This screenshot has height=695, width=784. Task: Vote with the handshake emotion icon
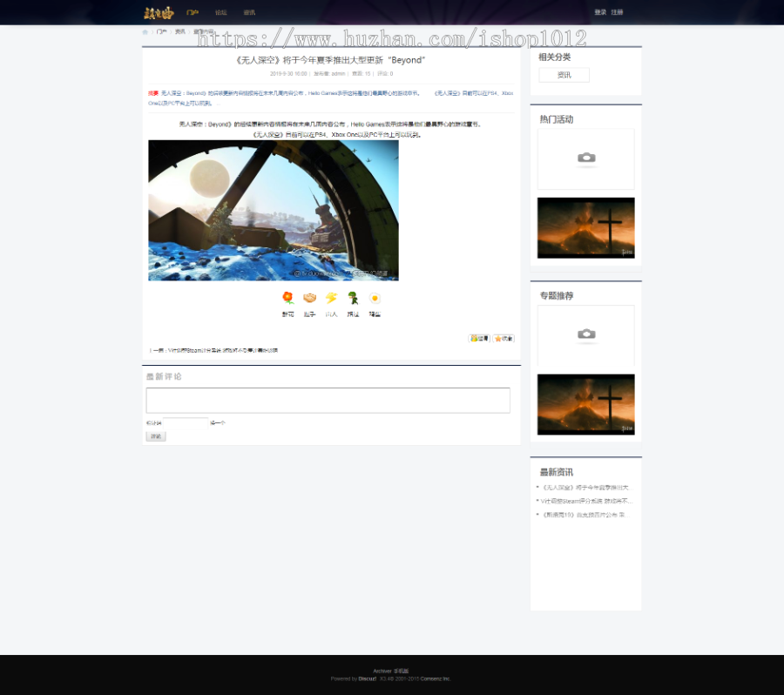309,298
